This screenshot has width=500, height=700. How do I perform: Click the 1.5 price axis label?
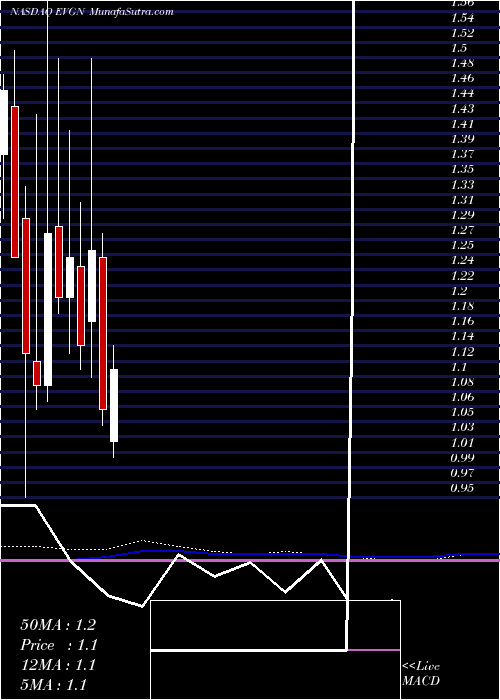(x=459, y=48)
